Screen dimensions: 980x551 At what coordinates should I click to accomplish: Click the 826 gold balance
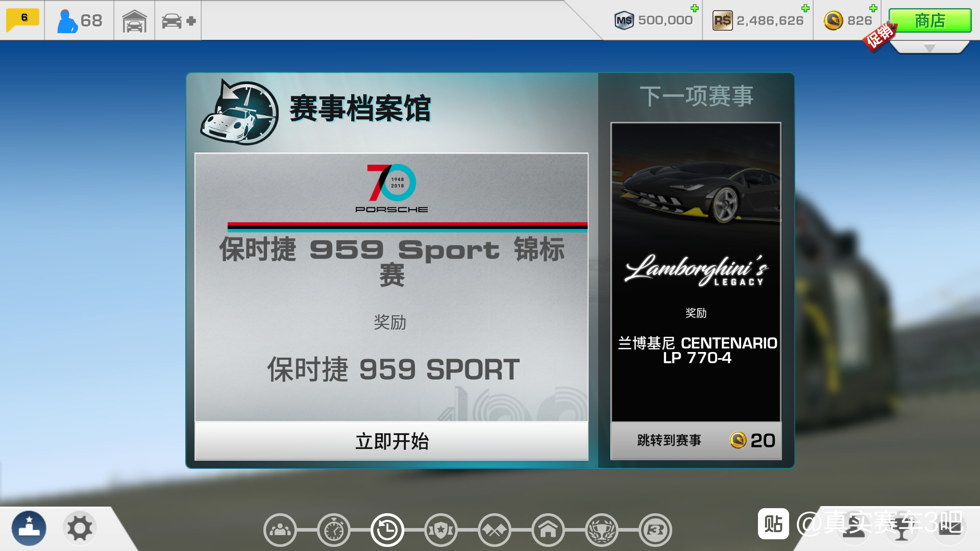(848, 20)
